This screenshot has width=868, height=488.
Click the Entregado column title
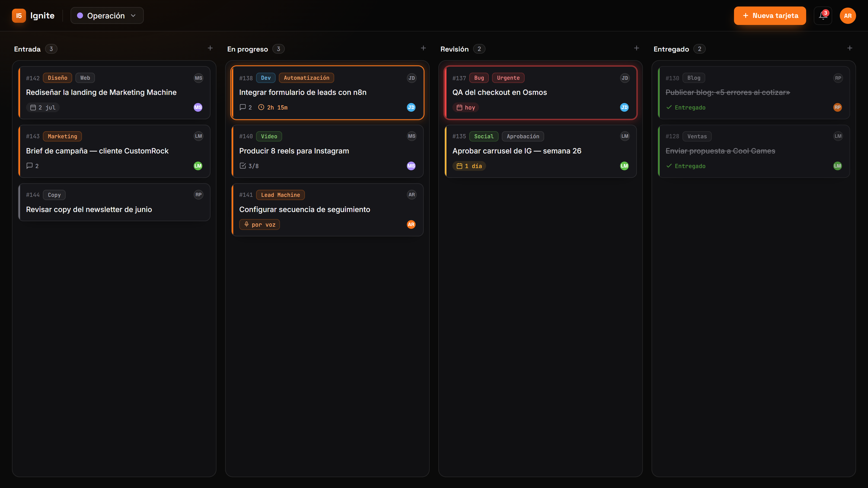671,49
